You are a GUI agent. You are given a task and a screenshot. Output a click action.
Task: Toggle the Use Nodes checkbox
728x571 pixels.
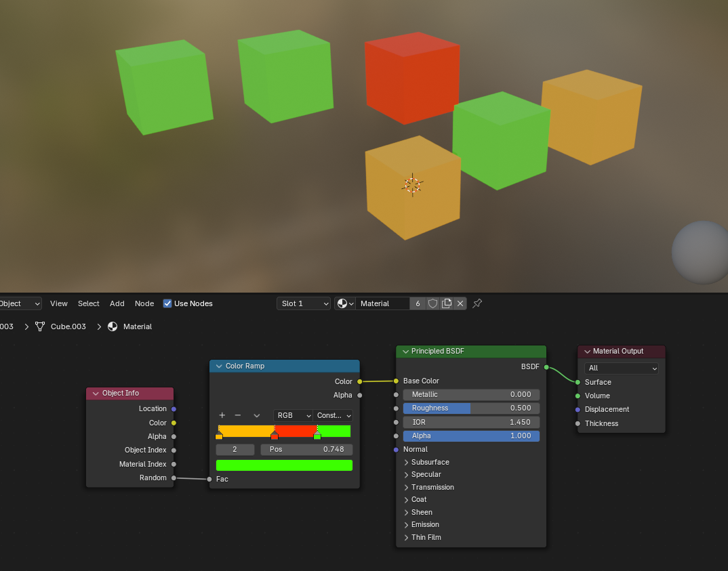(167, 303)
